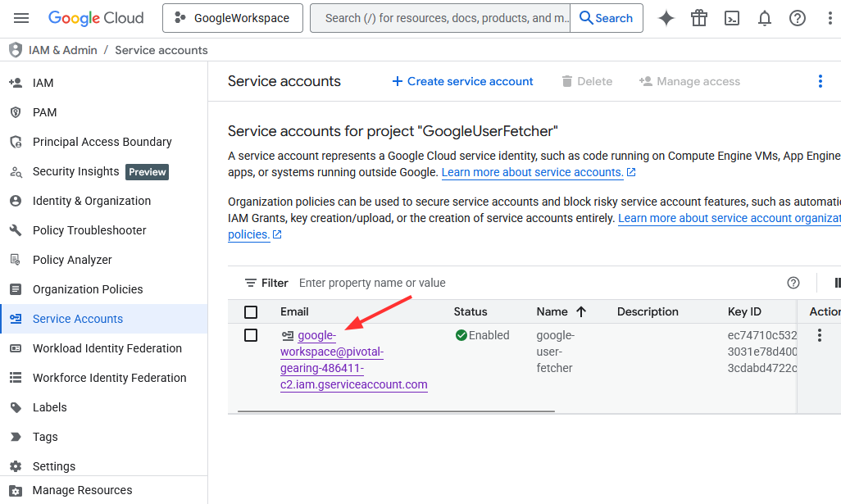Click the gift box free trial icon

(699, 18)
